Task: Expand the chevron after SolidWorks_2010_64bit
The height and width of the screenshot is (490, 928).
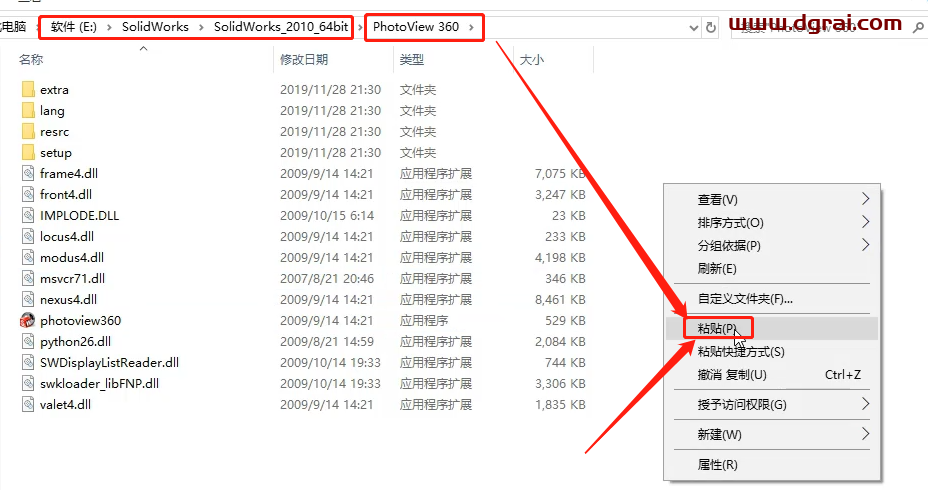Action: click(359, 27)
